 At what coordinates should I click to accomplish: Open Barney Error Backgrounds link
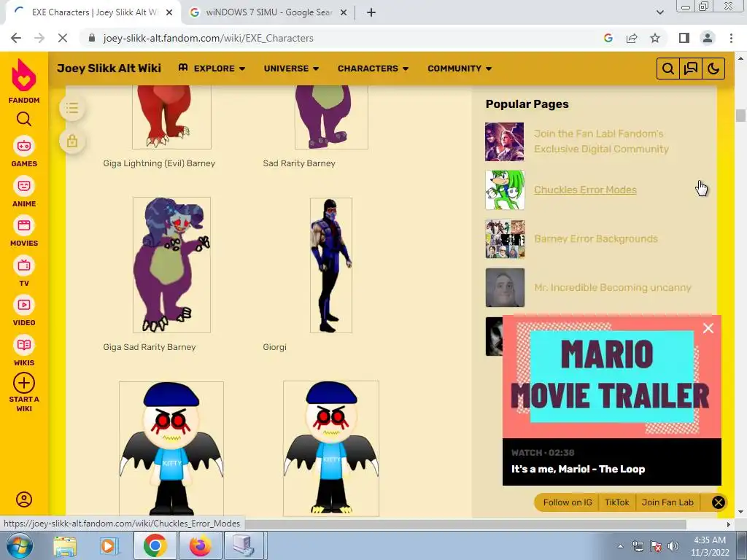pos(596,239)
